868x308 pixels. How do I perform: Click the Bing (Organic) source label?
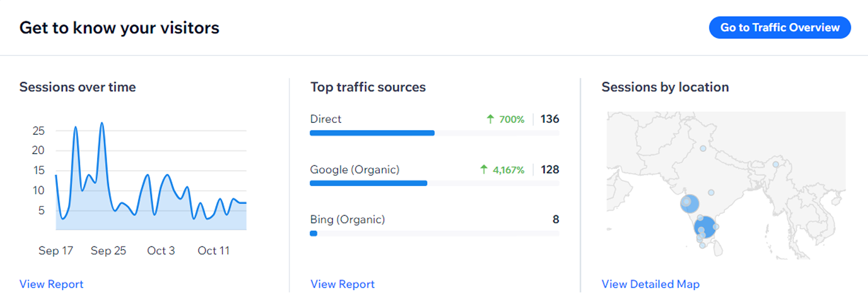click(347, 219)
